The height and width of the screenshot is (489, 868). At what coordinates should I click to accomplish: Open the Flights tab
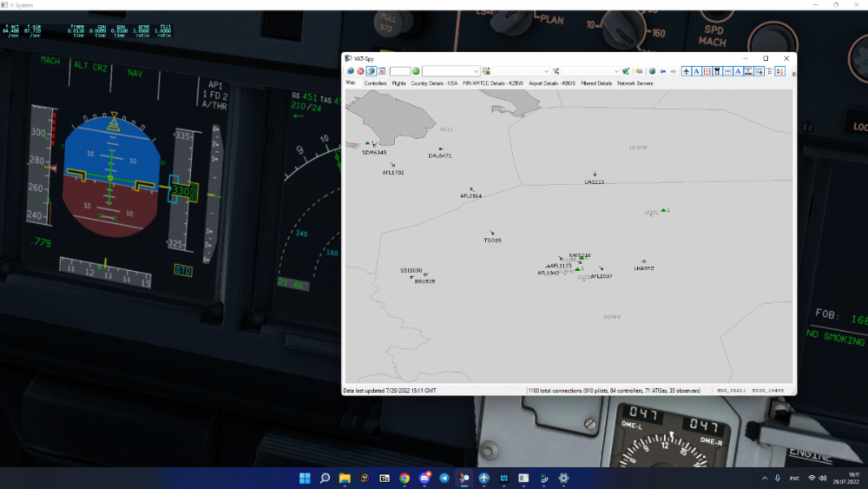pos(398,83)
